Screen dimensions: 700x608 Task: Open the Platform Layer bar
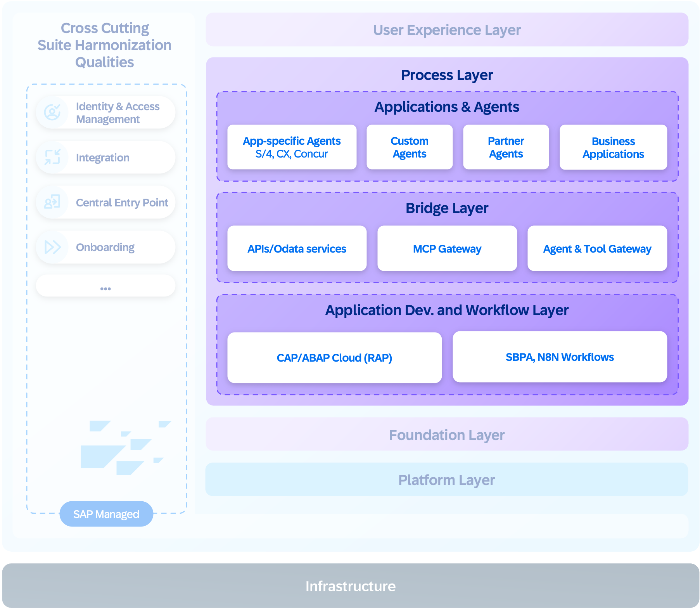click(x=447, y=480)
